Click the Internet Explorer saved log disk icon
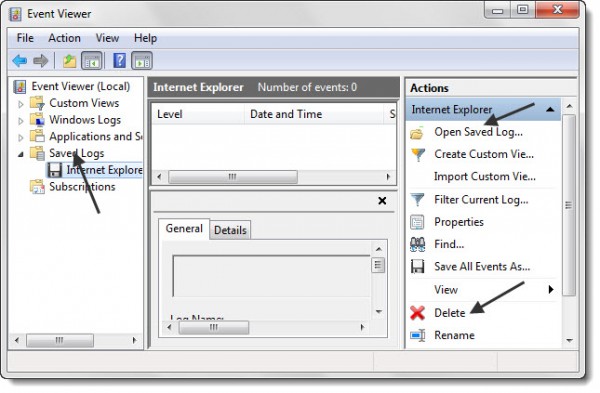The width and height of the screenshot is (600, 393). (55, 170)
